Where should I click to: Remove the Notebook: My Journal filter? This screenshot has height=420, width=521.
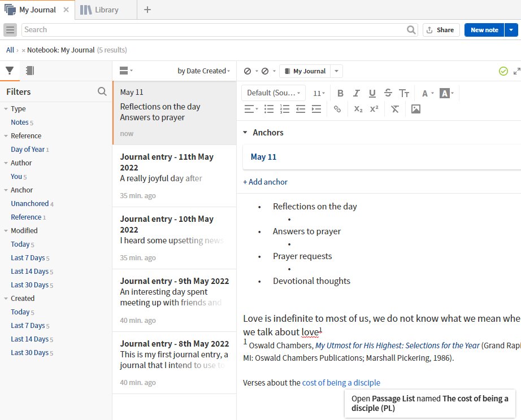pos(23,50)
